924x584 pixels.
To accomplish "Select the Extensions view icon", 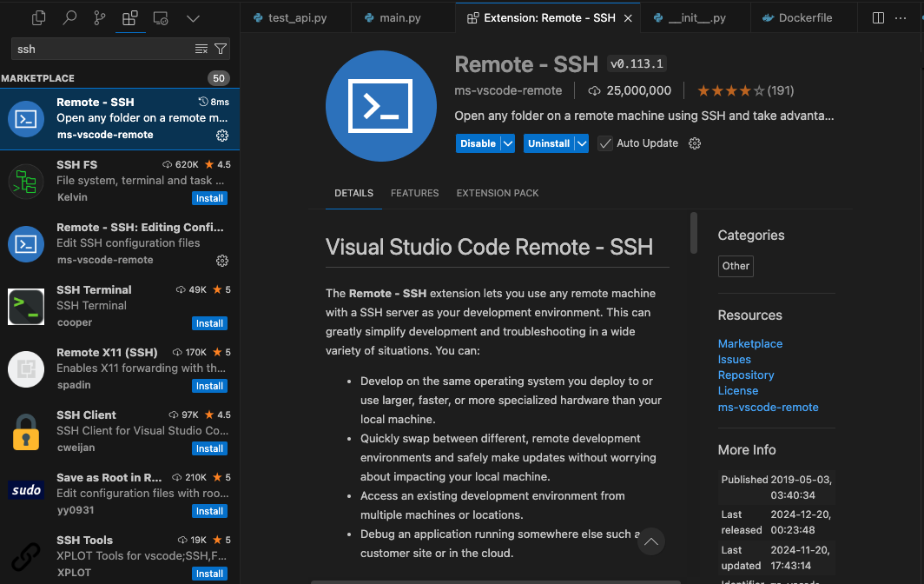I will pos(130,18).
